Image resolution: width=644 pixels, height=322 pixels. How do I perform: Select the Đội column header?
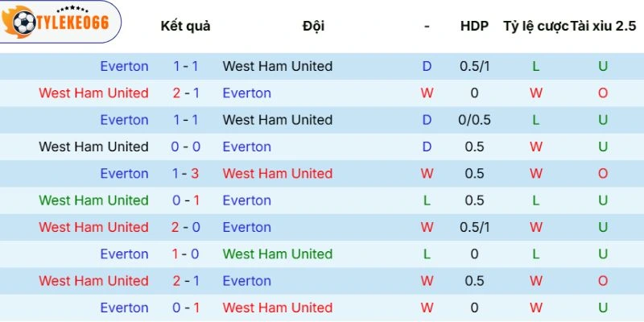coord(314,26)
